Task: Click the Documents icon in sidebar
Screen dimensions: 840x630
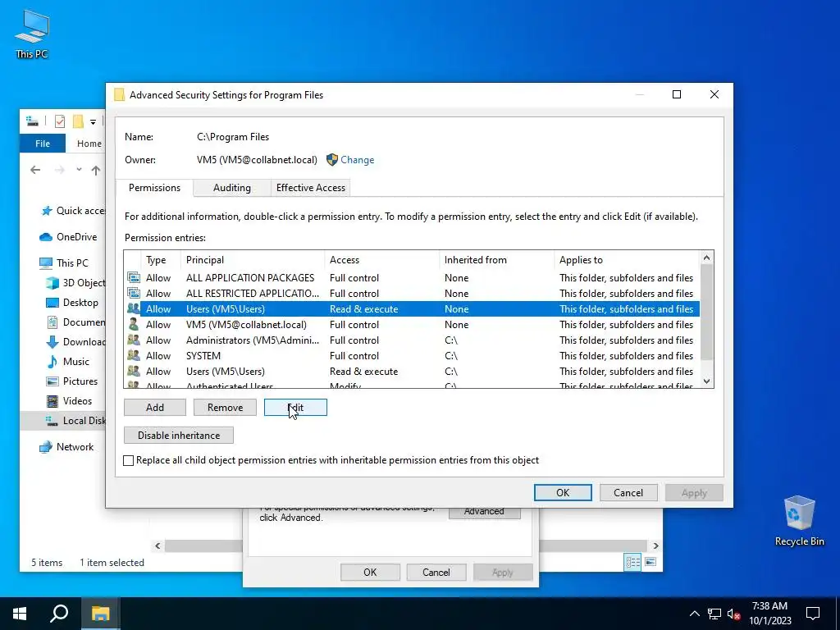Action: point(52,322)
